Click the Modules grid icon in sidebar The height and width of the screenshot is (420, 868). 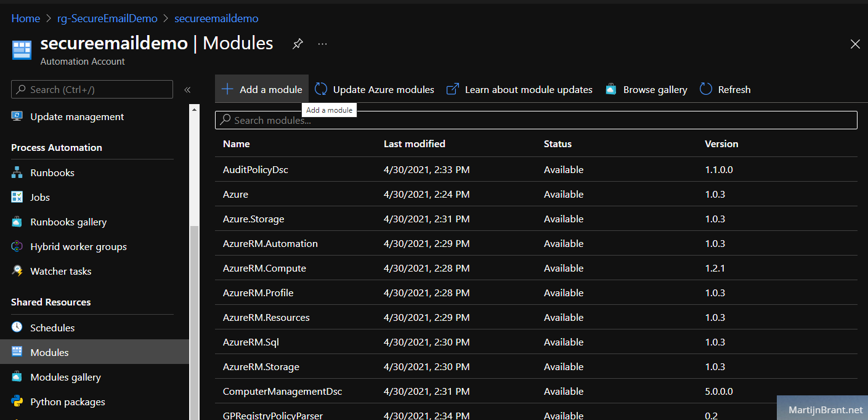pyautogui.click(x=17, y=352)
